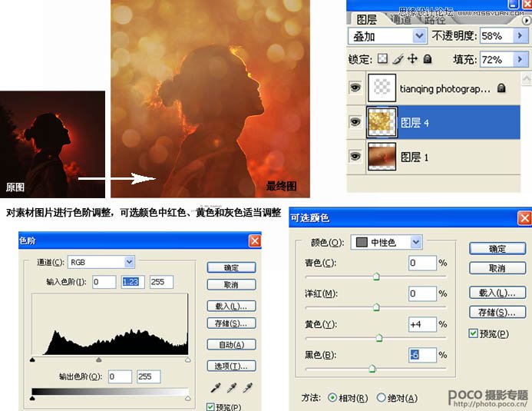The height and width of the screenshot is (411, 532).
Task: Click the lock icon on tianqing layer
Action: [501, 88]
